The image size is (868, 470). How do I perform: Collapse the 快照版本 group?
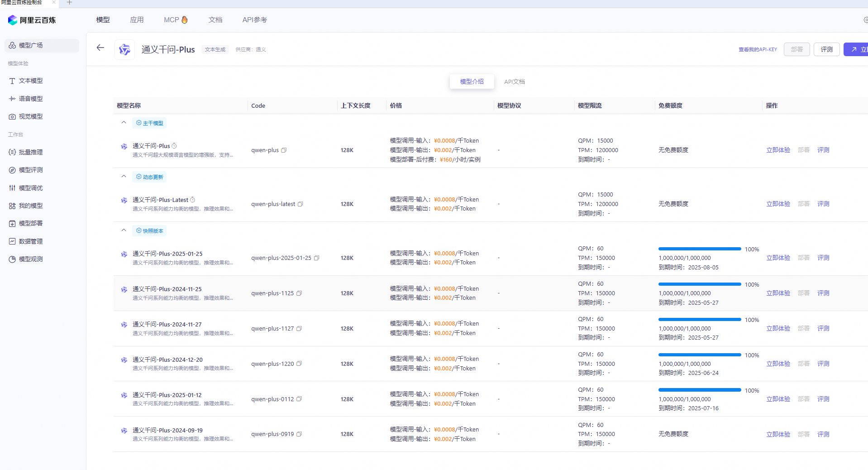tap(124, 230)
